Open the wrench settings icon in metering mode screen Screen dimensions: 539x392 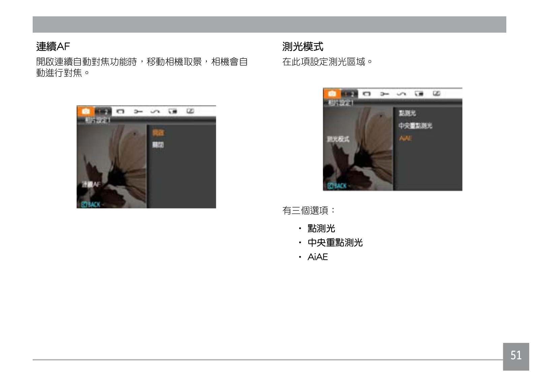click(x=384, y=94)
